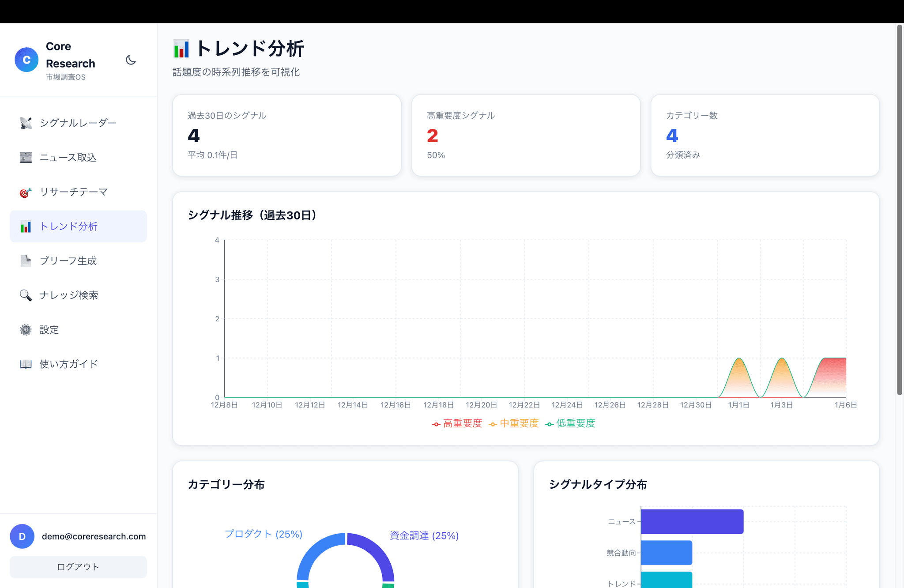Click the gear icon for 設定
This screenshot has width=904, height=588.
(x=26, y=330)
